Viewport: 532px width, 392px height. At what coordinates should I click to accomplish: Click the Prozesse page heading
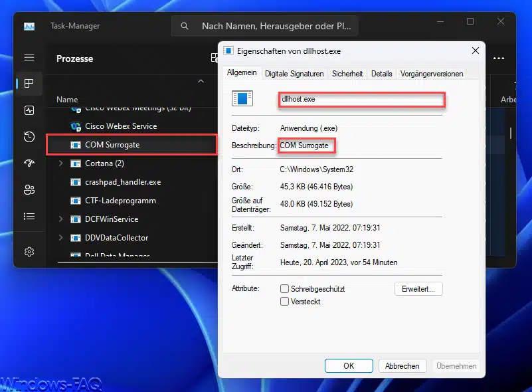pyautogui.click(x=74, y=58)
